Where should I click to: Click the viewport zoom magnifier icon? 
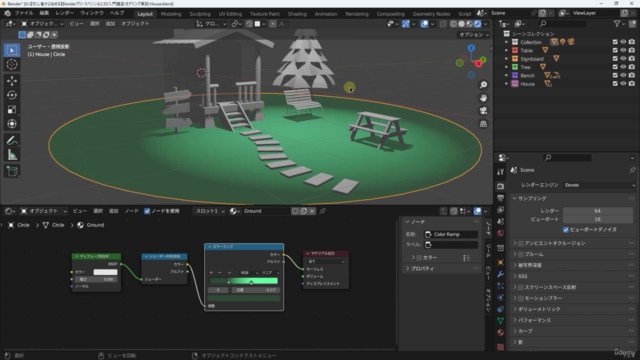[x=483, y=85]
